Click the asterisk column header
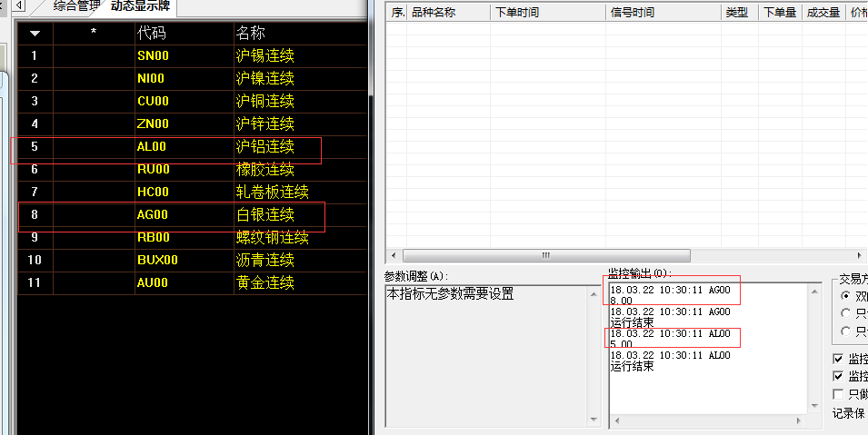Viewport: 868px width, 435px height. click(94, 34)
